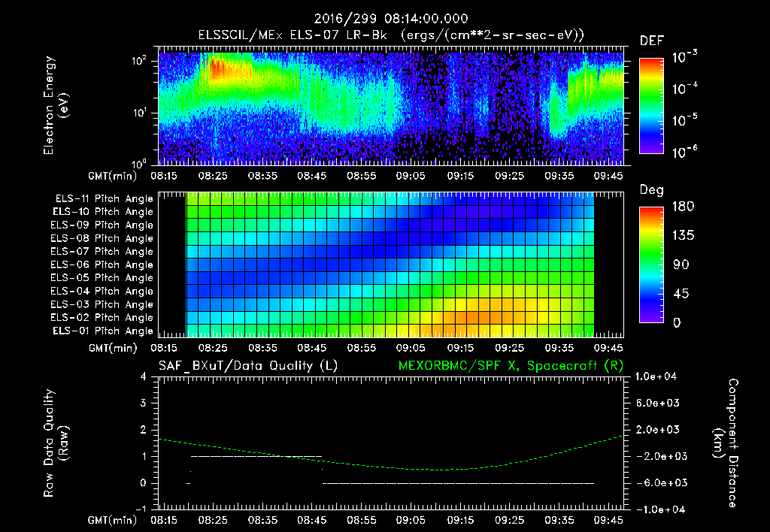Click the 4 tick on Raw Data Quality axis
This screenshot has width=770, height=532.
pos(144,376)
